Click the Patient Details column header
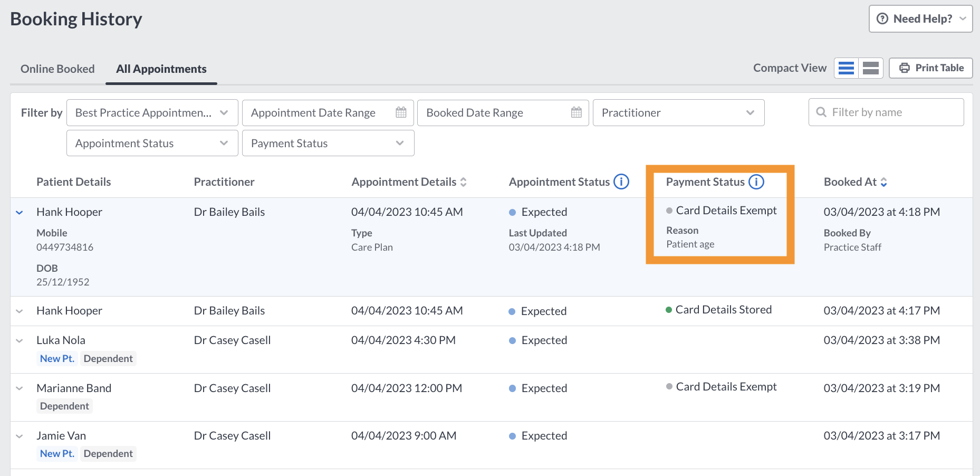The width and height of the screenshot is (980, 476). (x=73, y=182)
